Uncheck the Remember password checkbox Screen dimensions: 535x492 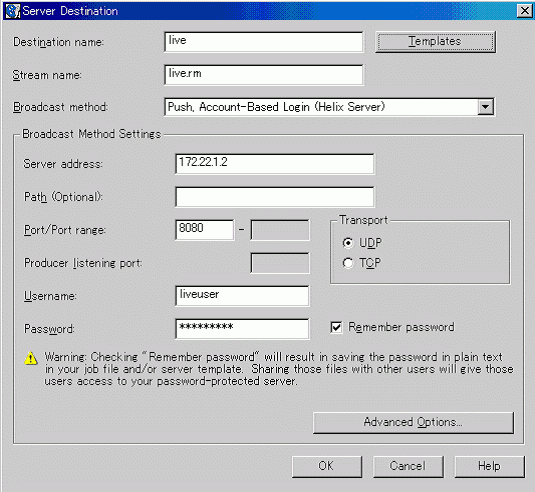pos(336,327)
